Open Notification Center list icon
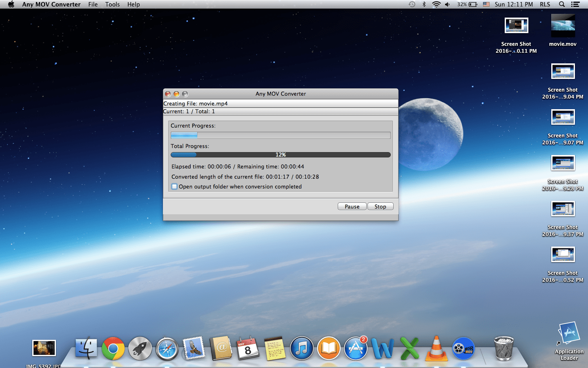Screen dimensions: 588x368 coord(575,4)
